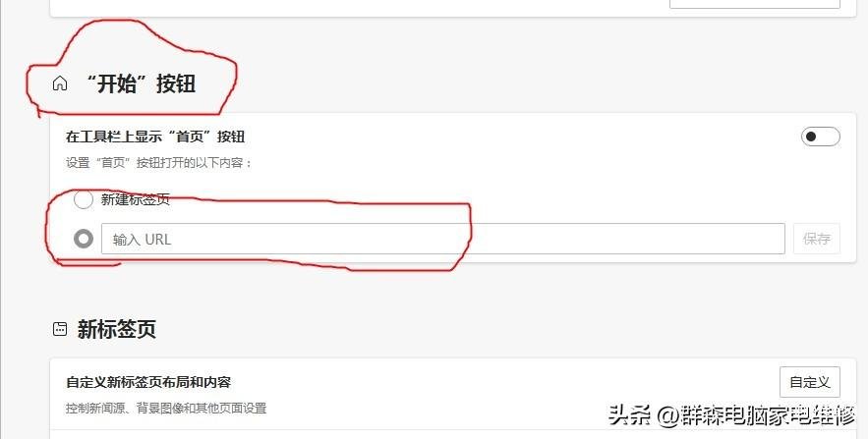
Task: Click the 设置"首页"按钮打开的以下内容 description
Action: click(159, 163)
